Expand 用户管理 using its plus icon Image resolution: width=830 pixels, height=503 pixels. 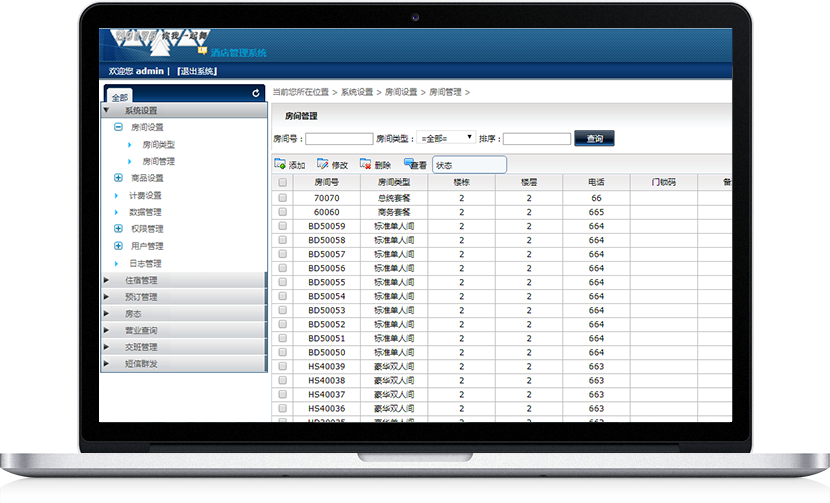118,246
